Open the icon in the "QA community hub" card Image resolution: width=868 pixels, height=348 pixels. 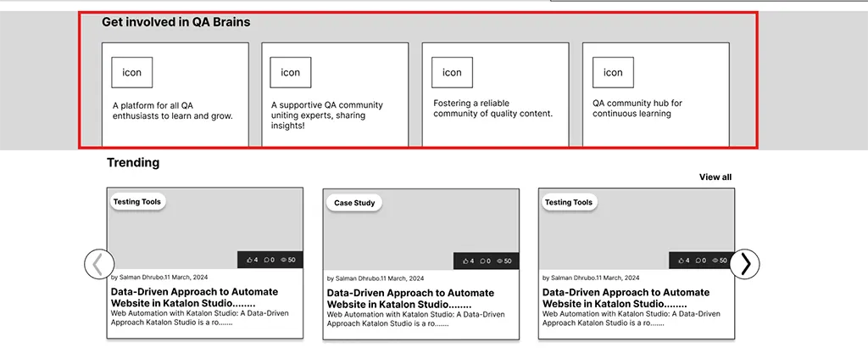pyautogui.click(x=613, y=72)
